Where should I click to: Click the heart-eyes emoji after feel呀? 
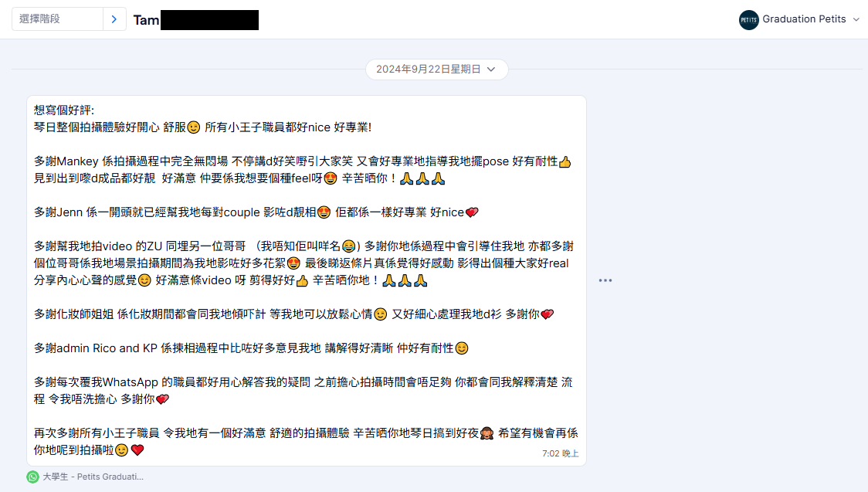pyautogui.click(x=330, y=178)
